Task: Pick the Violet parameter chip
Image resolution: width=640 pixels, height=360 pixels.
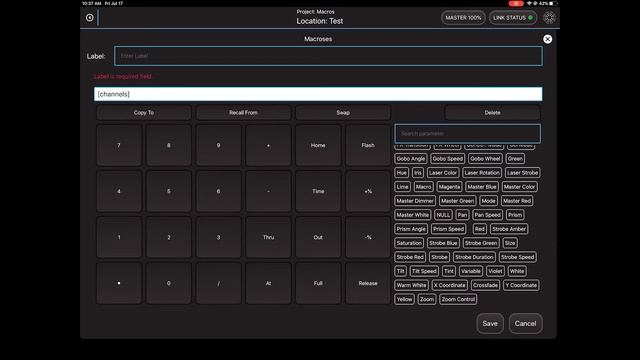Action: pos(495,271)
